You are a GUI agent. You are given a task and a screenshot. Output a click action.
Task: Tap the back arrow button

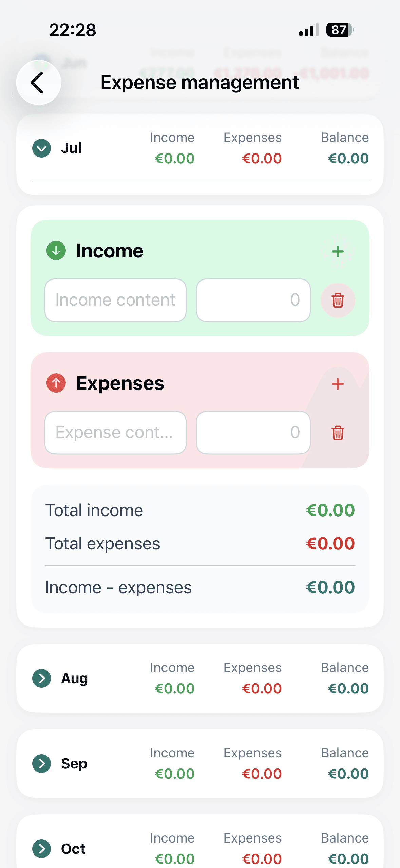(x=39, y=83)
